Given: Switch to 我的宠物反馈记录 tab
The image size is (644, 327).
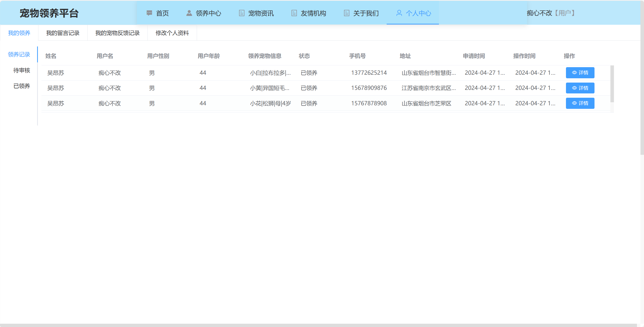Looking at the screenshot, I should 117,33.
